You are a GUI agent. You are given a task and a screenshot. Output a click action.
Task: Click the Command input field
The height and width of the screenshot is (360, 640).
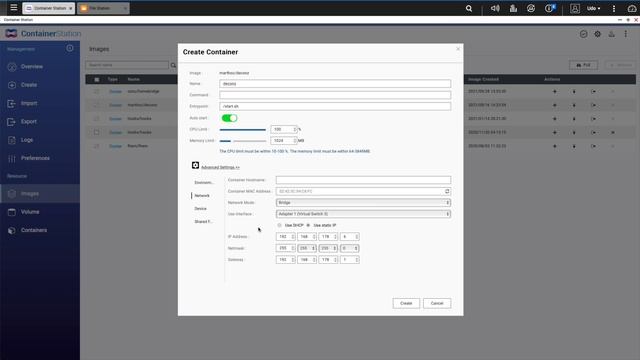(335, 95)
